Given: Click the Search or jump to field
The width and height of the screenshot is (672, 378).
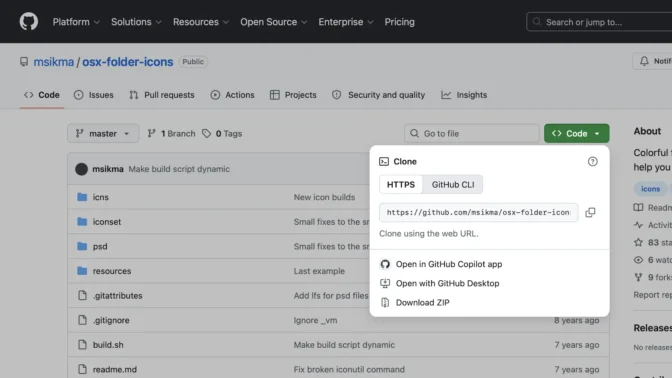Looking at the screenshot, I should pyautogui.click(x=600, y=22).
